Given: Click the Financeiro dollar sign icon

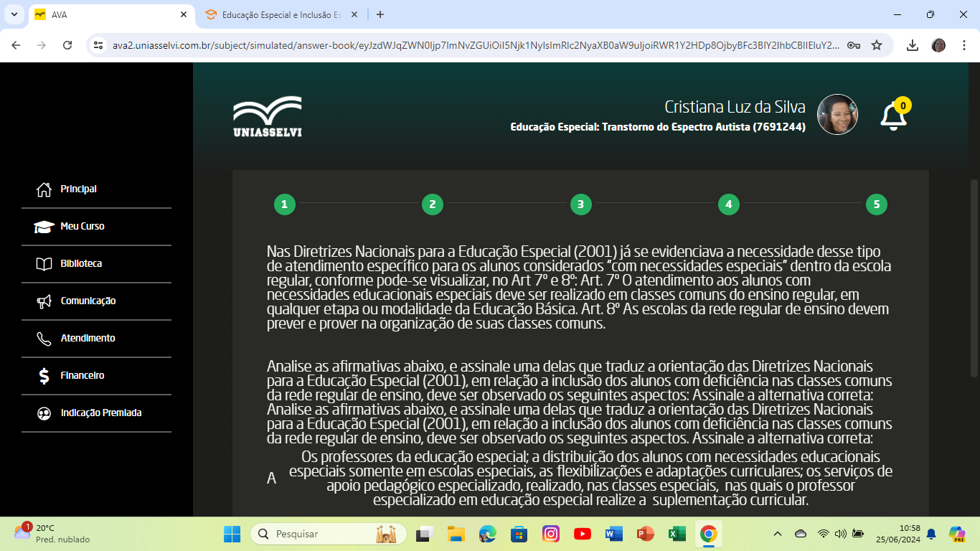Looking at the screenshot, I should pos(44,376).
